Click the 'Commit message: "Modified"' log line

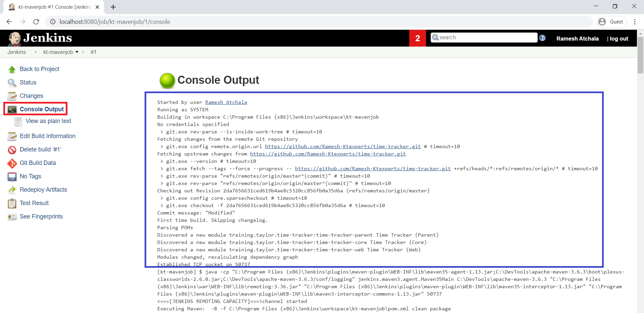(x=196, y=213)
